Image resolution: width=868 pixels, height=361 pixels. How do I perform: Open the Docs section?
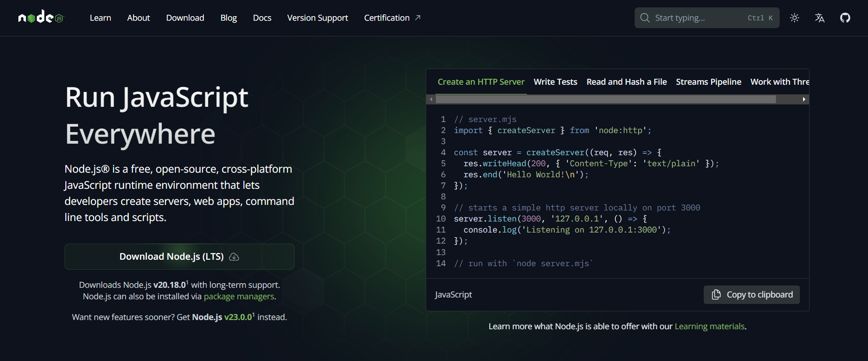click(262, 18)
